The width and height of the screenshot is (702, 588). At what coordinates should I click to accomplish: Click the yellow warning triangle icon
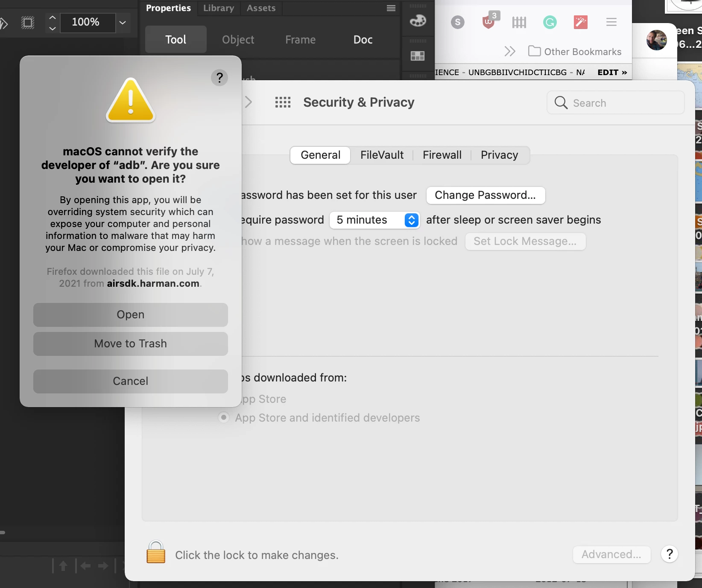[131, 100]
